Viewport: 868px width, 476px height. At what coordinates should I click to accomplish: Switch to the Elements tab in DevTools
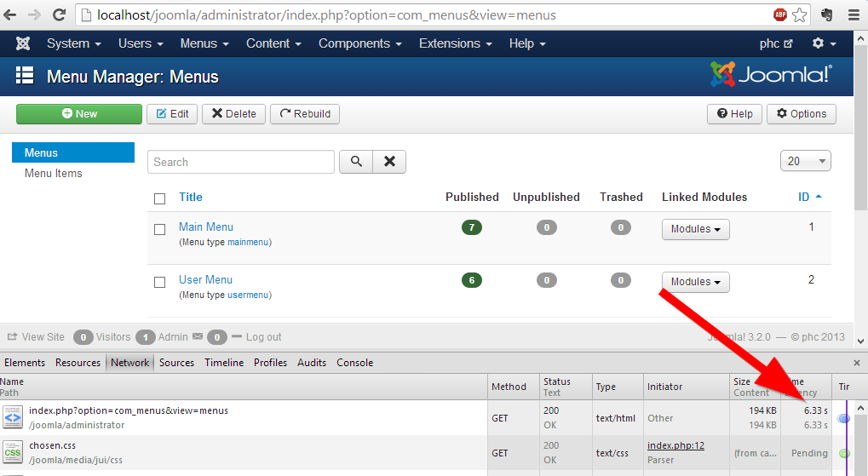pos(25,363)
